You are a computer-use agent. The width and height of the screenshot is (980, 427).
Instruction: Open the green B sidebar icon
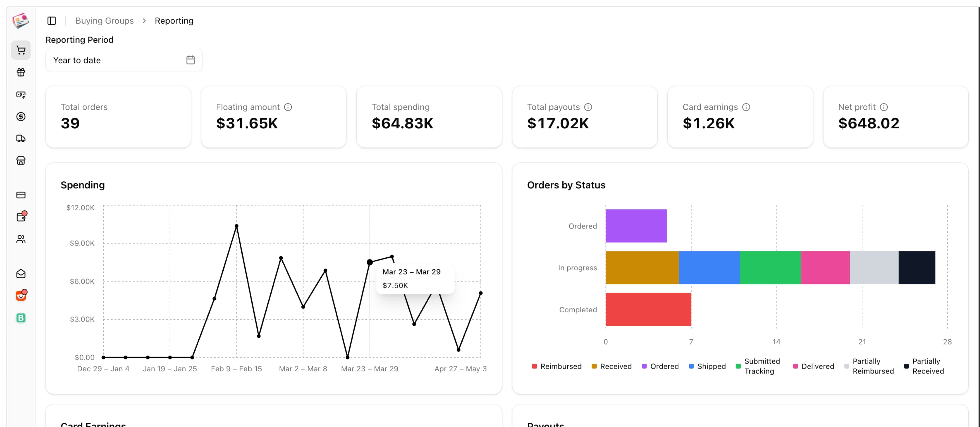21,318
